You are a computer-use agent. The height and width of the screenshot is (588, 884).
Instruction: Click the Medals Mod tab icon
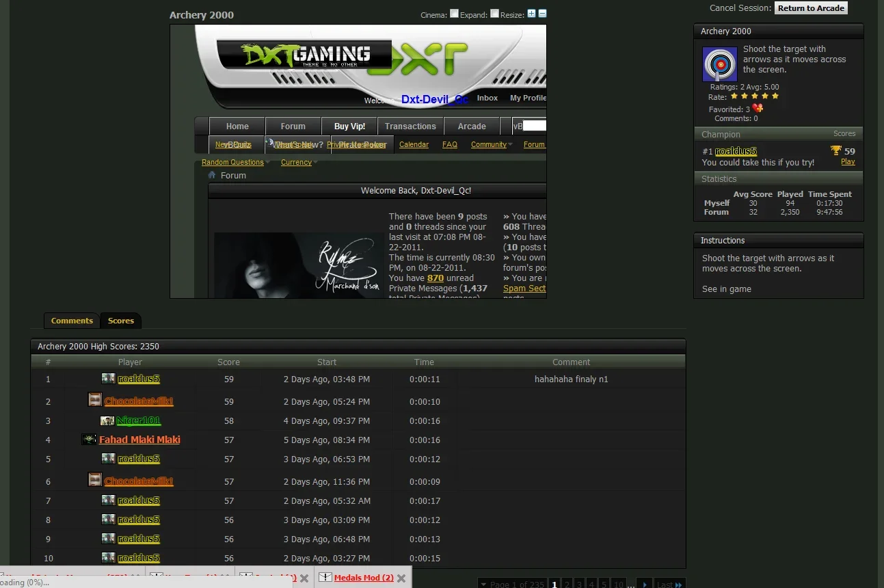click(325, 577)
